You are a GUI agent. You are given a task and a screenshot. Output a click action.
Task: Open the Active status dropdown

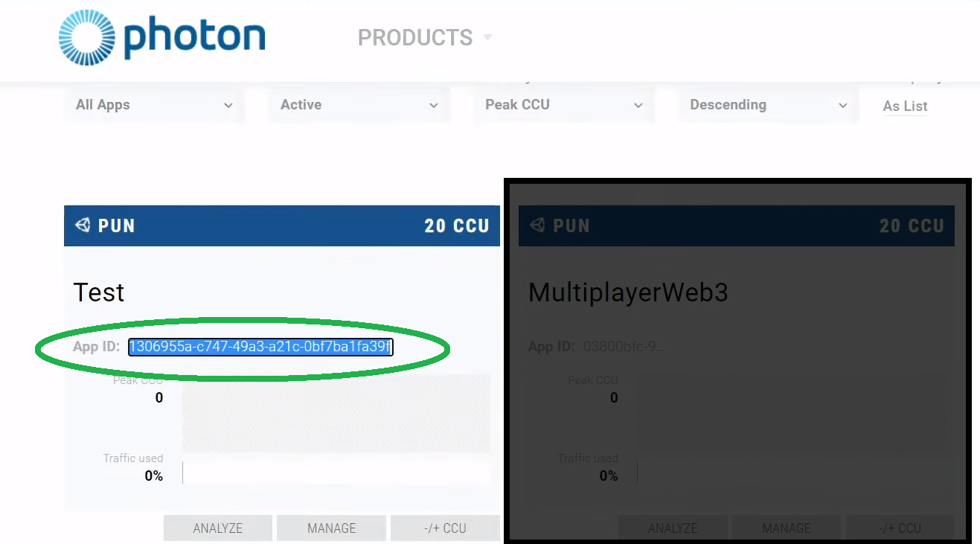click(359, 105)
